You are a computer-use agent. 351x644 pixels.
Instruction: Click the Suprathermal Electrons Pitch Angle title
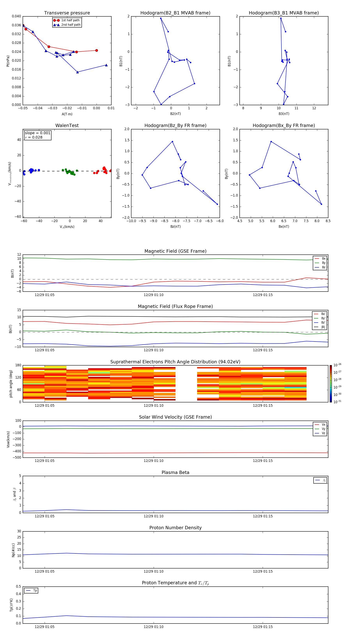click(x=175, y=362)
